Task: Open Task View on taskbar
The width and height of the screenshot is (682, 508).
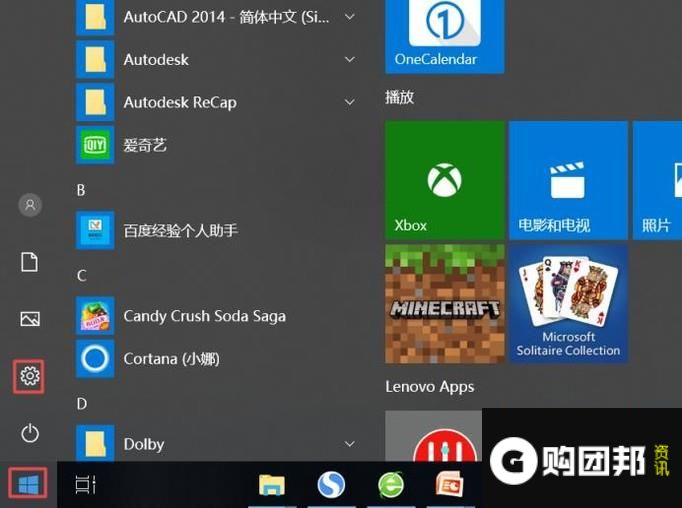Action: point(85,485)
